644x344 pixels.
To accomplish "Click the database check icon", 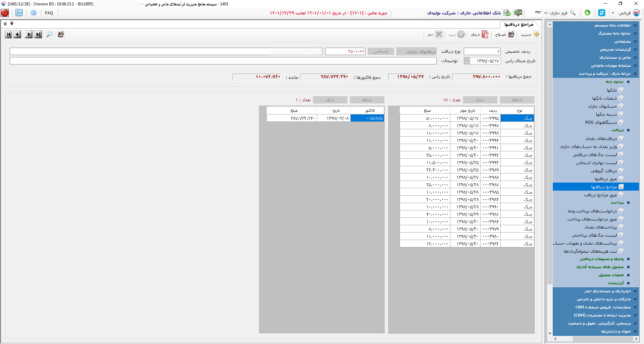I will pos(507,13).
